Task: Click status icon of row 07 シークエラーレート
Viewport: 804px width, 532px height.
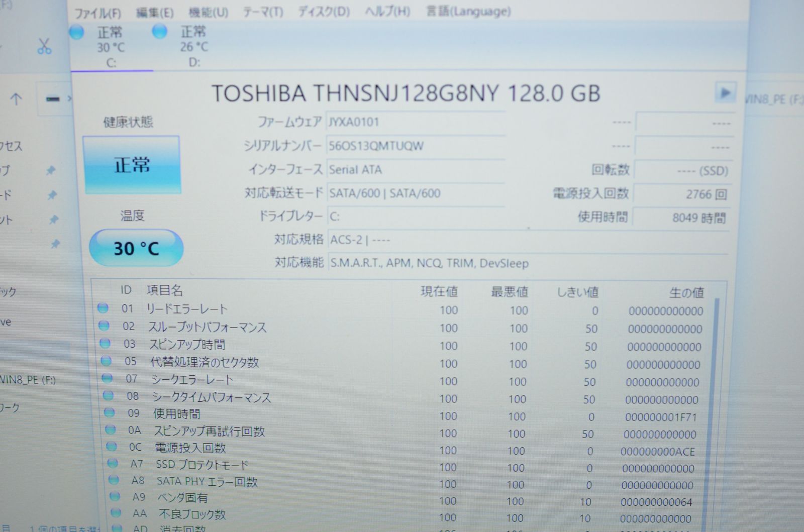Action: (107, 378)
